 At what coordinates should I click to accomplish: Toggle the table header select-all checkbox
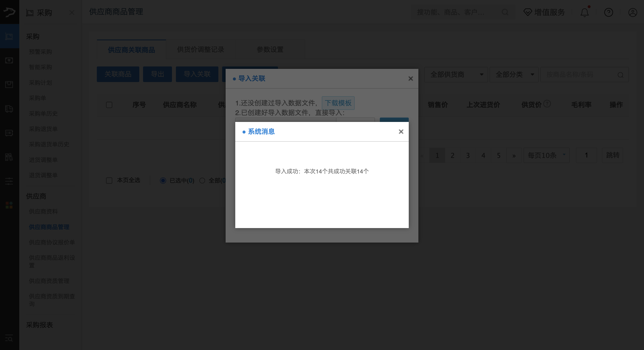click(x=109, y=105)
